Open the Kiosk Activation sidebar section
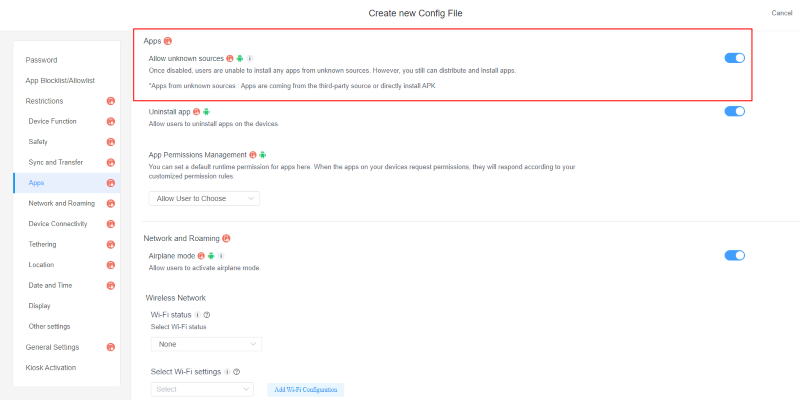Image resolution: width=800 pixels, height=400 pixels. pos(51,367)
